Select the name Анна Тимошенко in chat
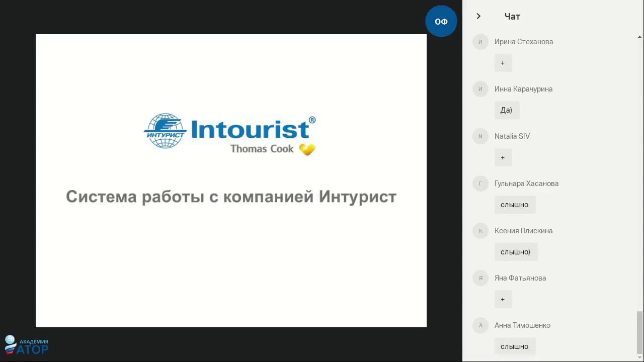Viewport: 644px width, 362px height. [x=522, y=325]
